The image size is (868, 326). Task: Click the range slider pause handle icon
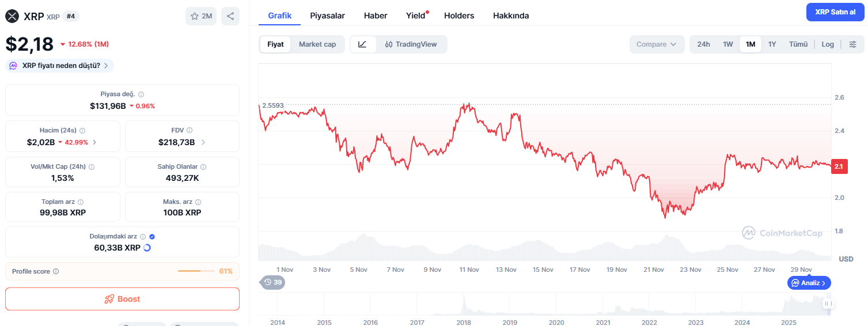828,304
